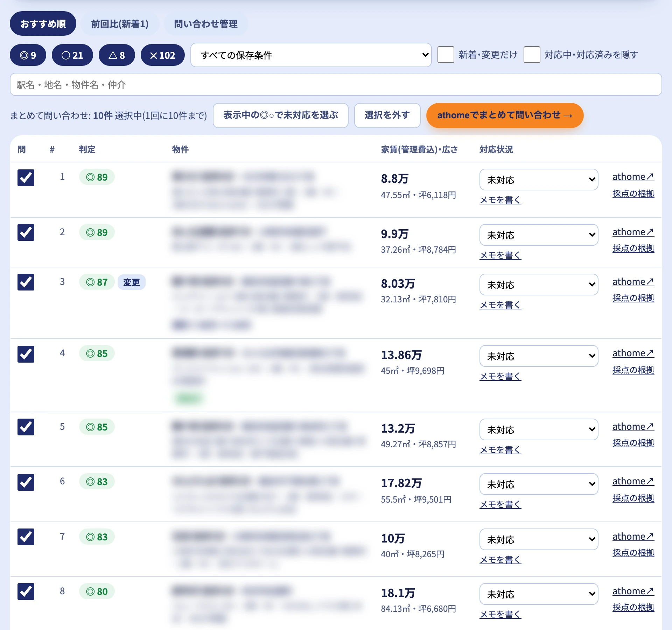The image size is (672, 630).
Task: Open the すべての保存条件 dropdown
Action: click(311, 55)
